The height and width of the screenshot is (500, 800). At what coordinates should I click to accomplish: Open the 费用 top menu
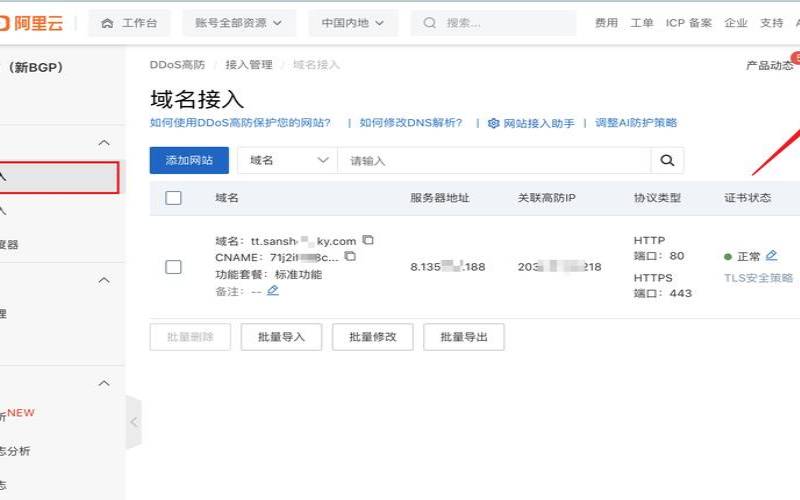(606, 23)
